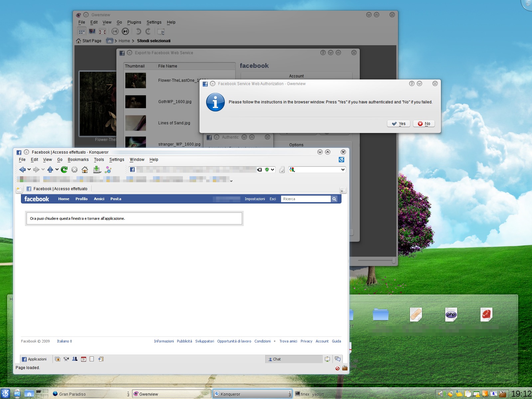Click the colorful molecule icon in Konqueror toolbar
Screen dimensions: 532x399
pos(108,170)
